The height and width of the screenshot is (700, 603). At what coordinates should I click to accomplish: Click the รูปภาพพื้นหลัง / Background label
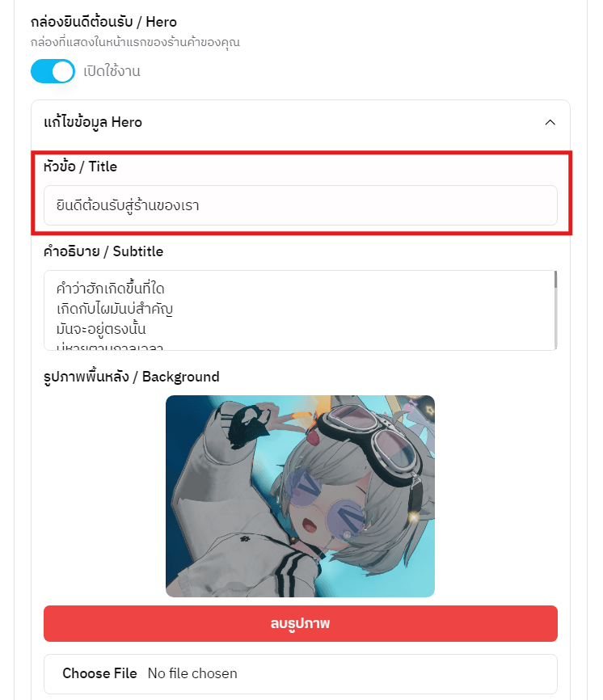click(x=131, y=377)
